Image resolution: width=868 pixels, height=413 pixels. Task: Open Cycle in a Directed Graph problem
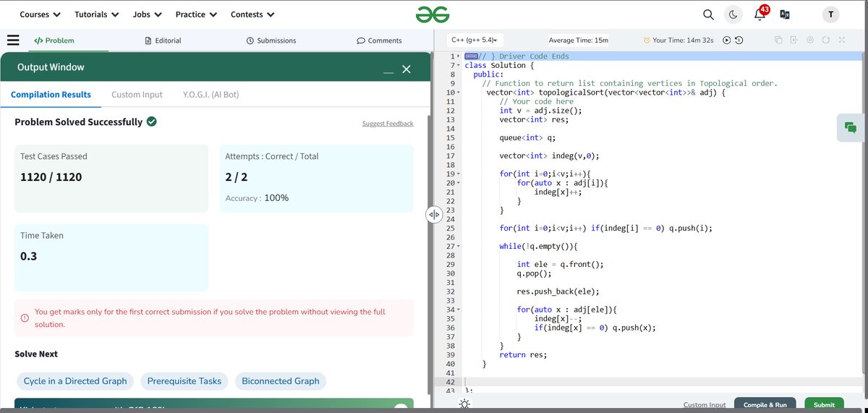75,381
